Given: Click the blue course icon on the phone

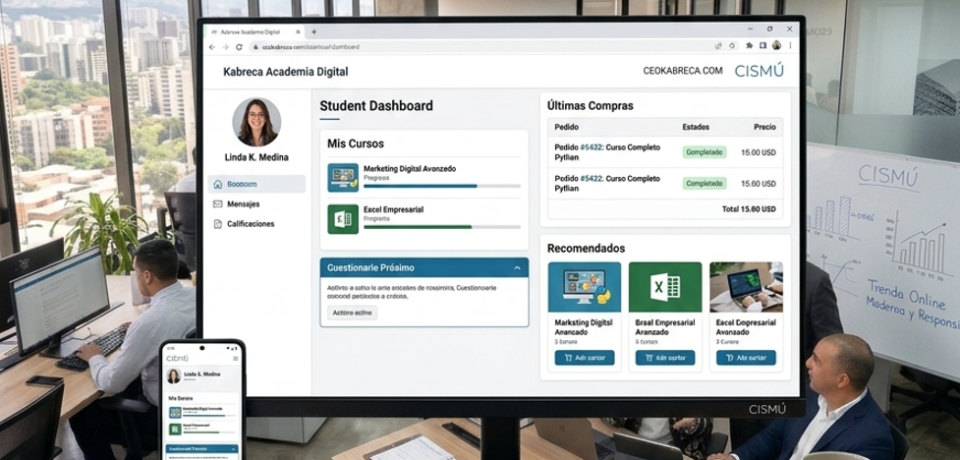Looking at the screenshot, I should coord(175,412).
